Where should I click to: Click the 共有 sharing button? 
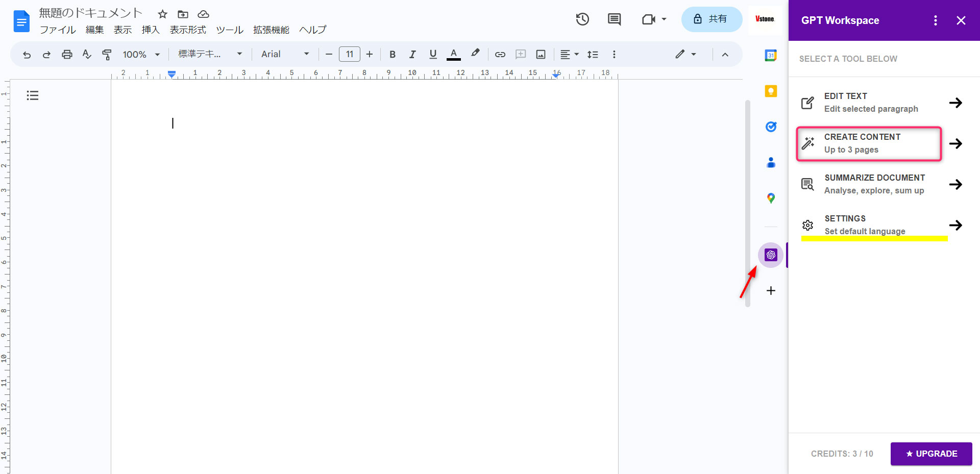pyautogui.click(x=712, y=19)
